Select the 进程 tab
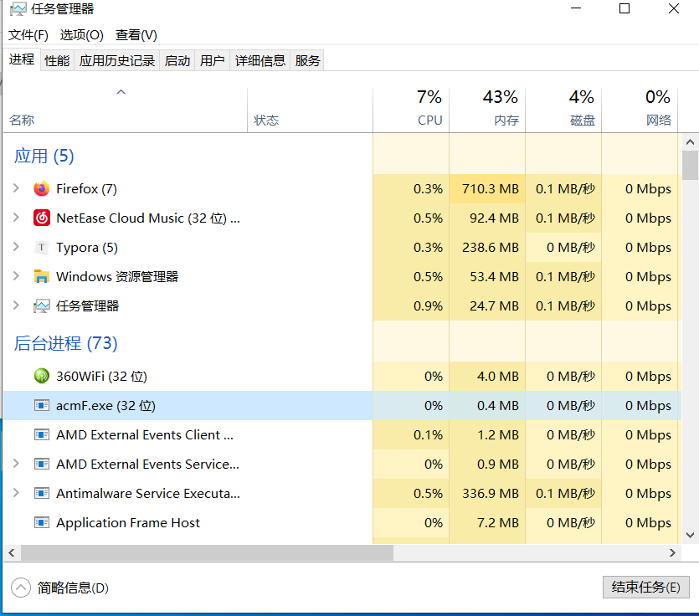 (x=22, y=59)
